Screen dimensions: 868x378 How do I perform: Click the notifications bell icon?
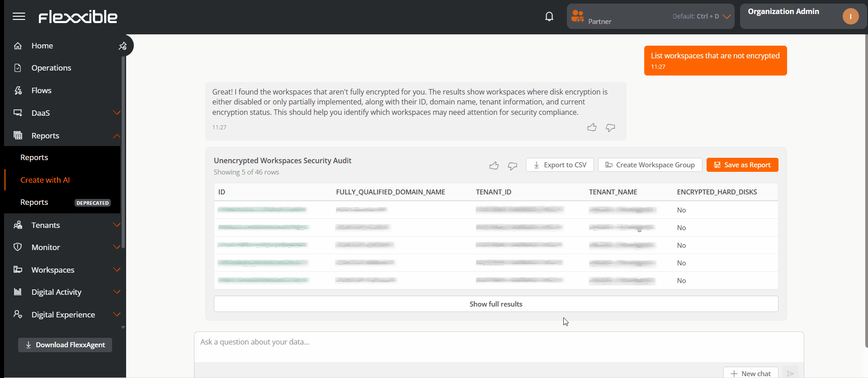click(549, 17)
